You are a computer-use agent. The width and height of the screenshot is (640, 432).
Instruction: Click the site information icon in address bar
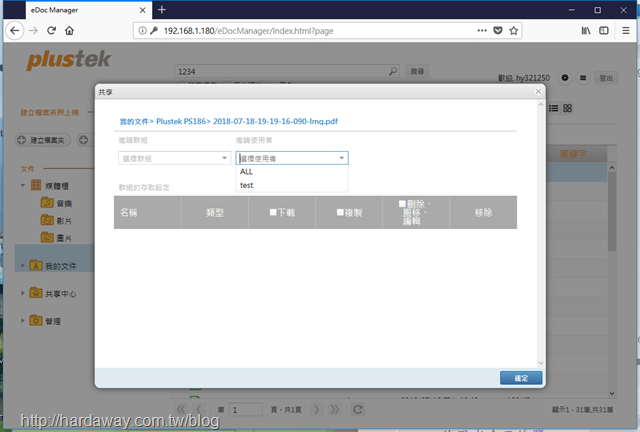point(142,31)
